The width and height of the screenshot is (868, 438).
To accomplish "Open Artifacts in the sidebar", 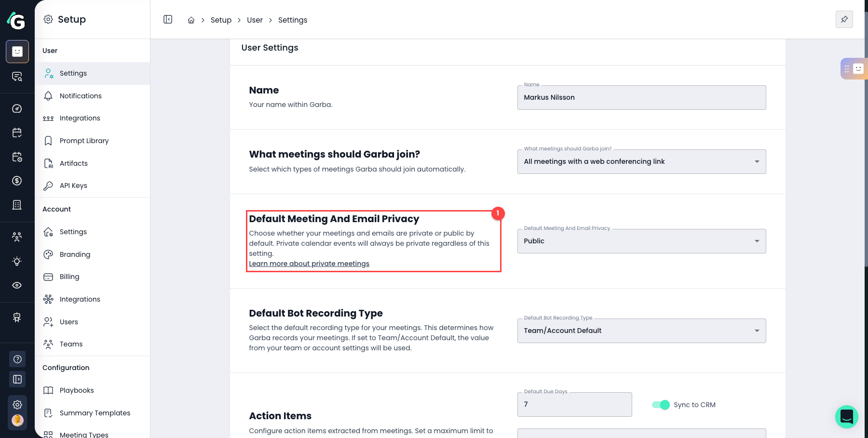I will 93,163.
